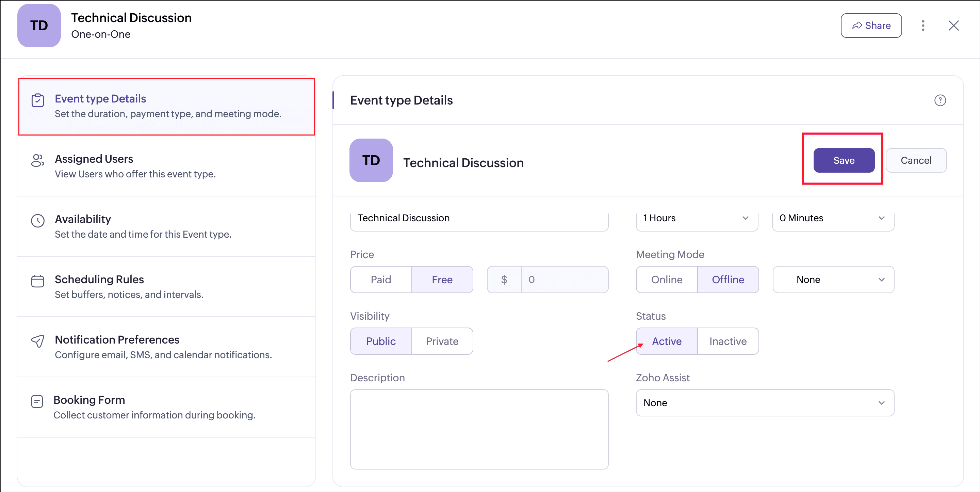Click the event name input field
This screenshot has height=492, width=980.
(479, 219)
